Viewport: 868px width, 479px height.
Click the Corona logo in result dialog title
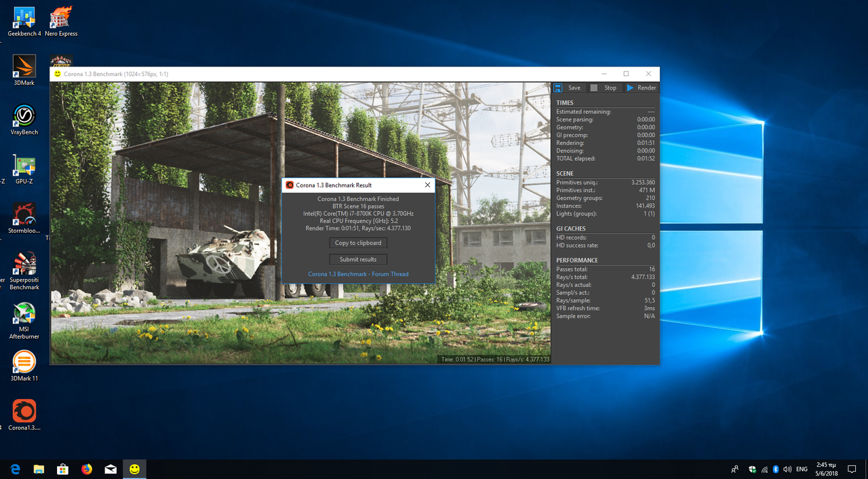[290, 185]
